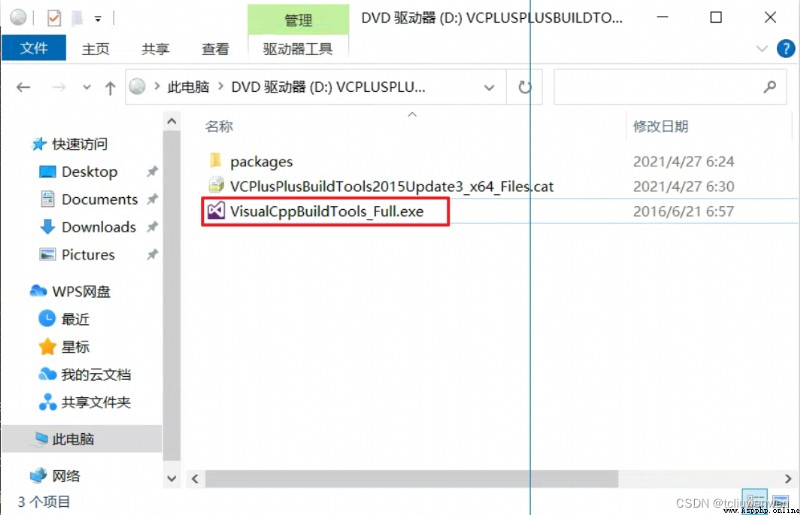This screenshot has height=515, width=800.
Task: Expand the ribbon with chevron
Action: pyautogui.click(x=762, y=49)
